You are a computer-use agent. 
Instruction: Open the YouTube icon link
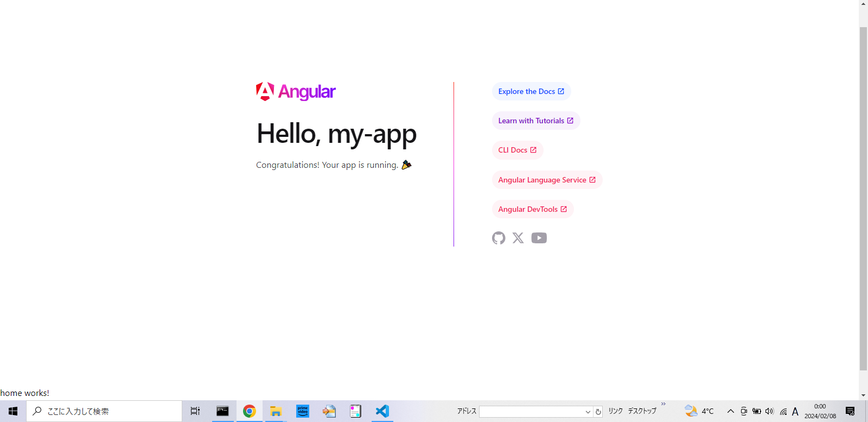point(539,238)
